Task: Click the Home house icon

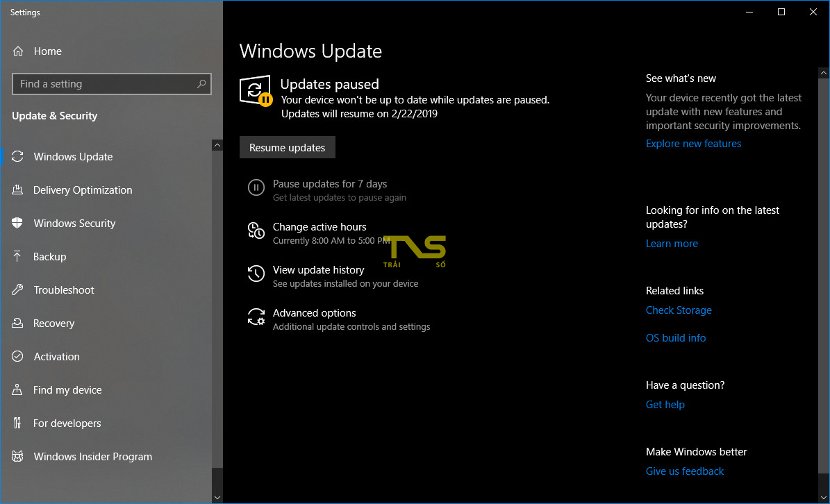Action: point(18,51)
